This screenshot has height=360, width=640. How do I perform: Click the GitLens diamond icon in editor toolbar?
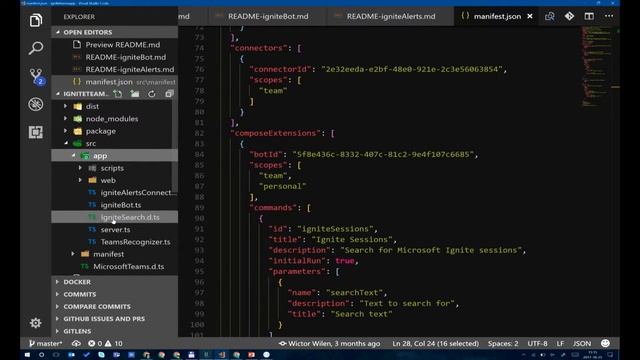tap(569, 16)
